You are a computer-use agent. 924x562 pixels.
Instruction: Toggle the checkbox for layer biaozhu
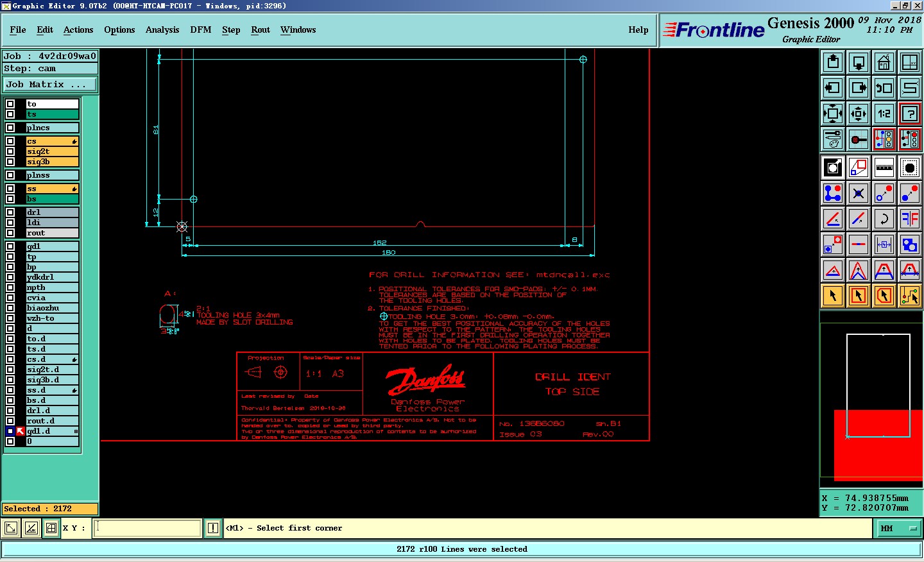click(10, 308)
